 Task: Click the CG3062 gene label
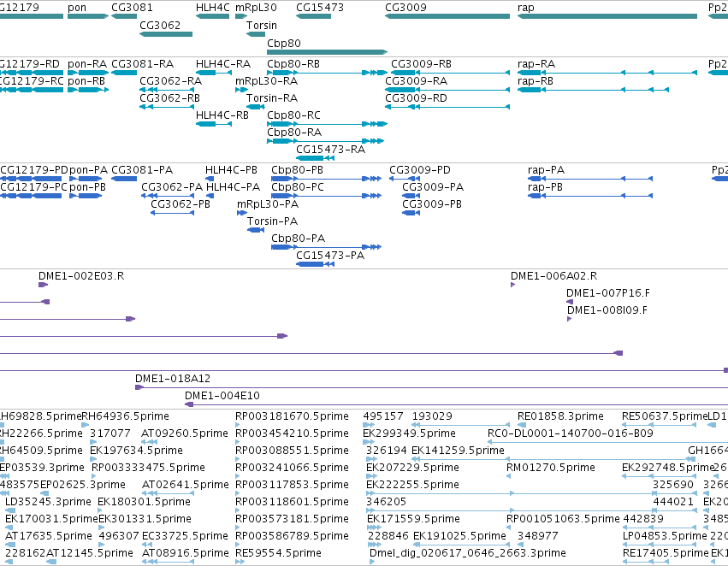(x=160, y=25)
